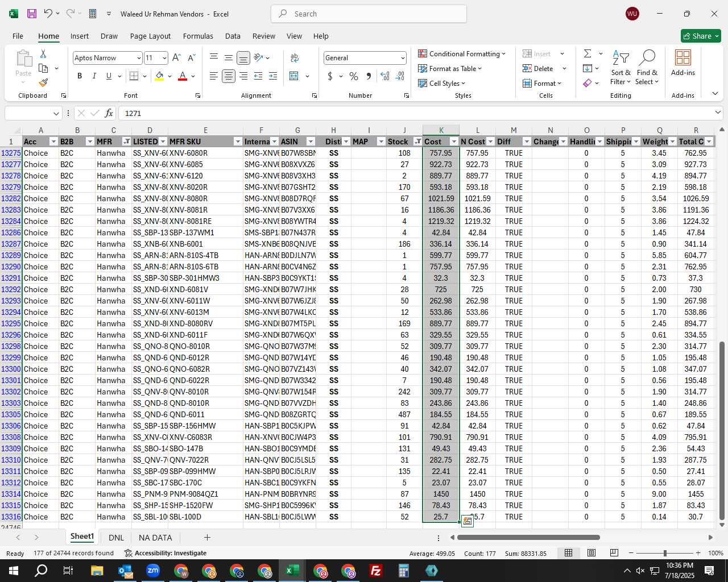Click the Borders icon
This screenshot has width=728, height=582.
[134, 76]
